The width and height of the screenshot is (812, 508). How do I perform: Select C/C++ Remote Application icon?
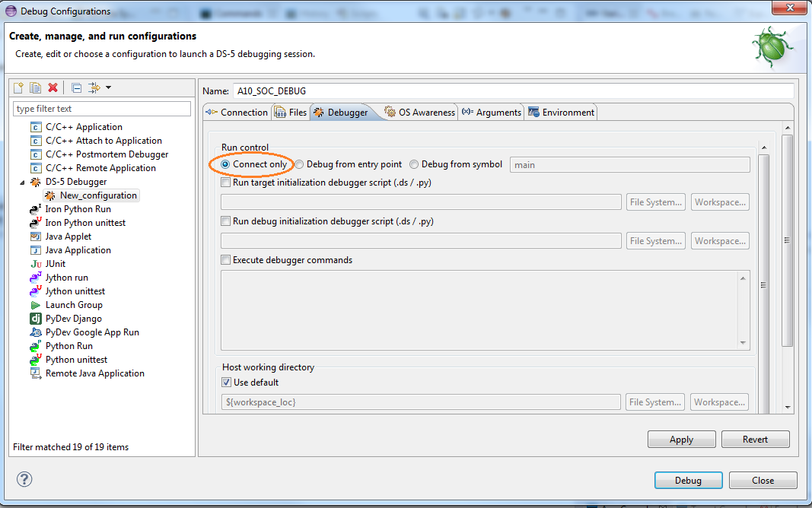pyautogui.click(x=36, y=168)
